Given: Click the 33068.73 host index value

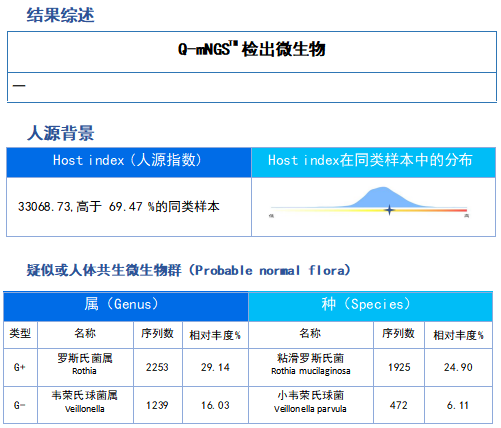Looking at the screenshot, I should pos(45,207).
